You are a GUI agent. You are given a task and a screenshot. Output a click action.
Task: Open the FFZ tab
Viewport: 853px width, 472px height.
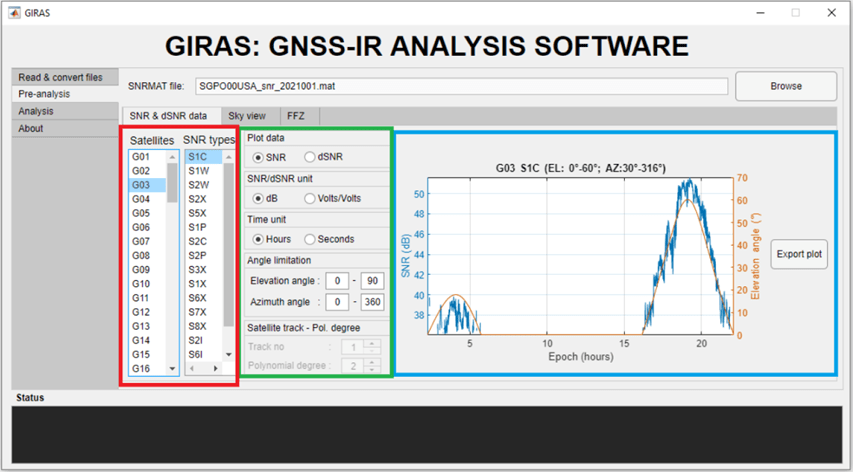click(296, 116)
